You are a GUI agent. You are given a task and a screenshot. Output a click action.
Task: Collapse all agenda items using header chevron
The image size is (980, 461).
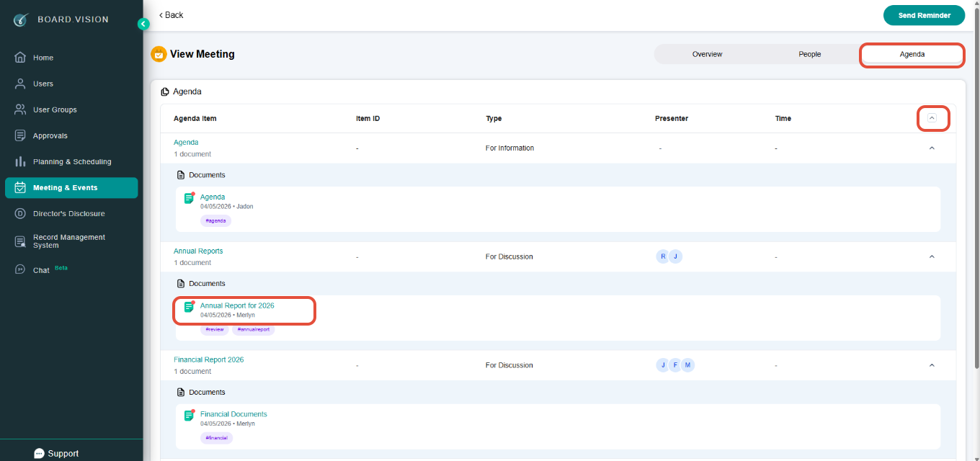coord(932,118)
